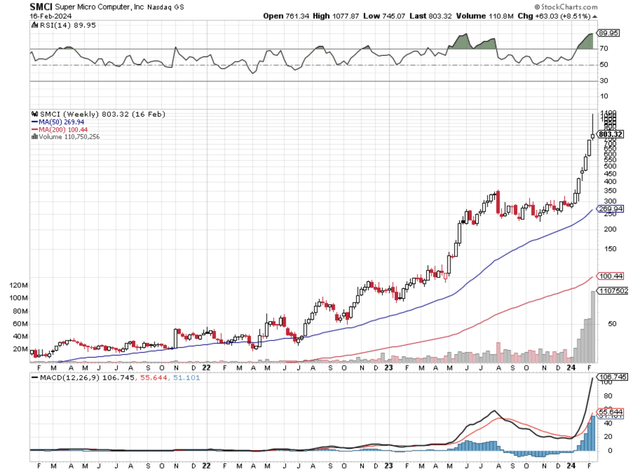This screenshot has height=475, width=640.
Task: Click the Last 803.32 value in header
Action: (x=431, y=16)
